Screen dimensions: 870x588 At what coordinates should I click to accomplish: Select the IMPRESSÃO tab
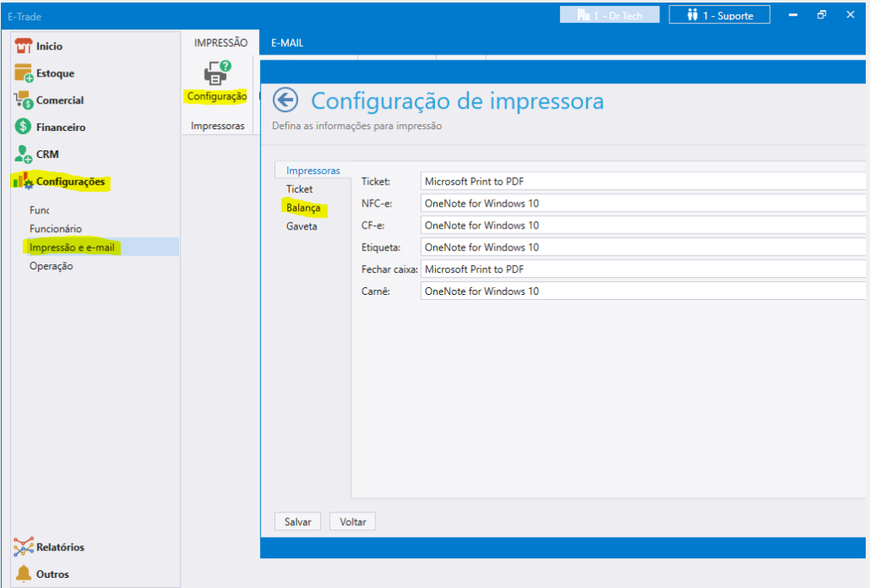point(220,42)
